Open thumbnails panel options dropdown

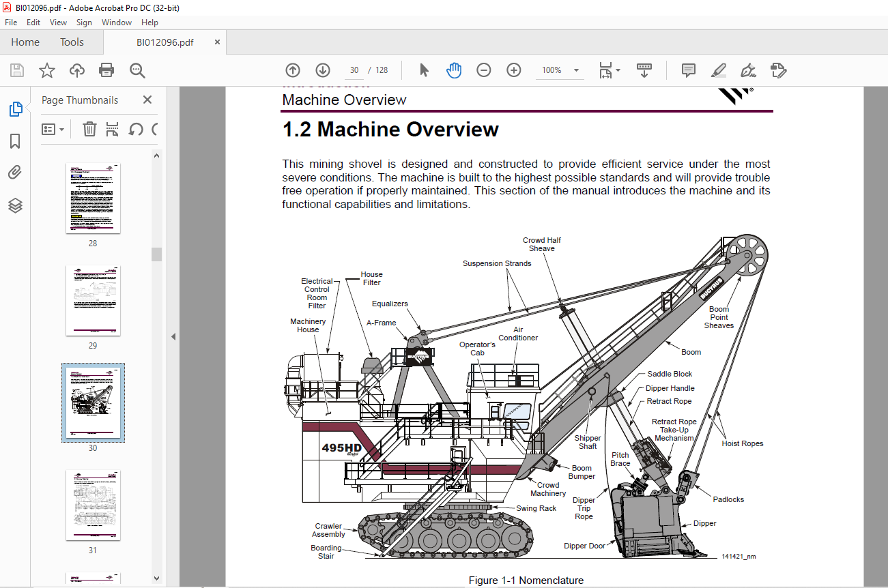53,129
